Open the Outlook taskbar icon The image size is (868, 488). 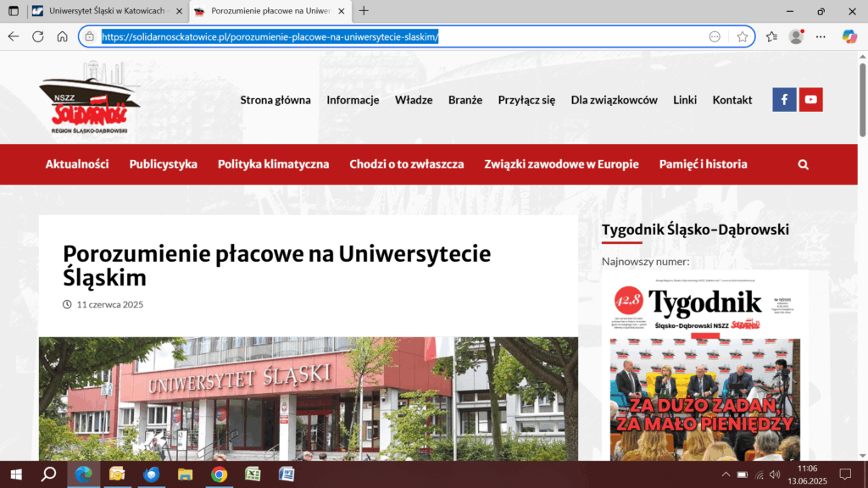click(117, 474)
